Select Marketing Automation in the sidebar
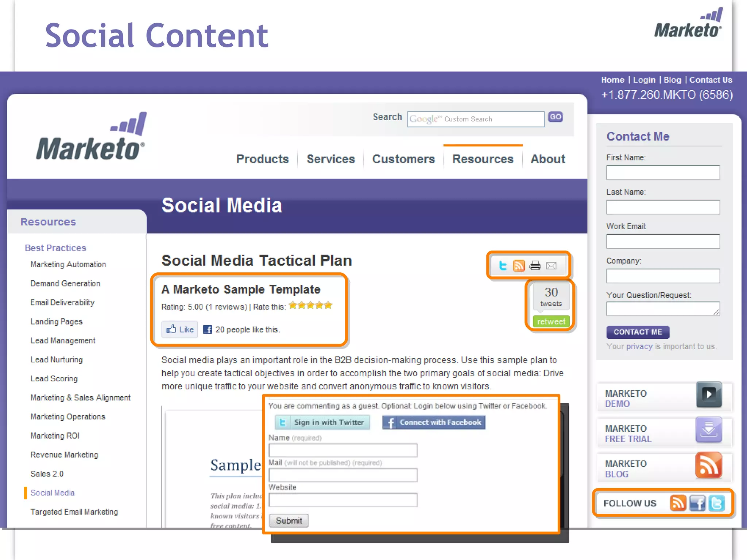The width and height of the screenshot is (747, 560). click(68, 264)
